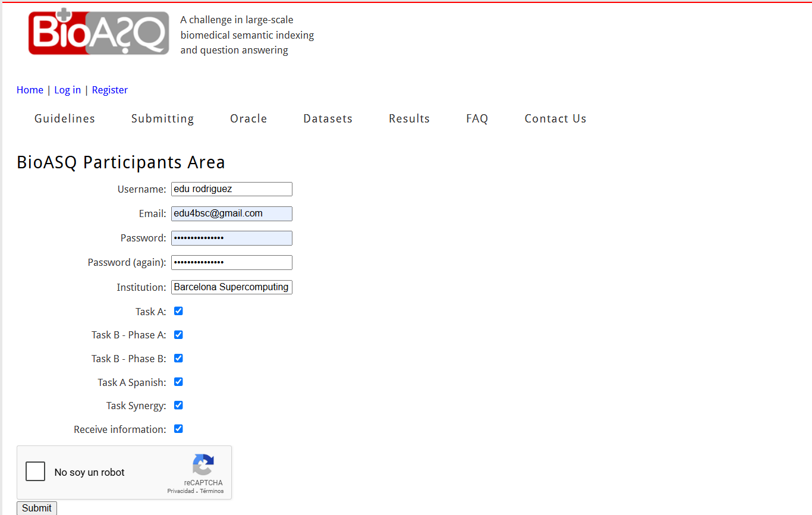
Task: Toggle Task B - Phase B checkbox
Action: coord(178,358)
